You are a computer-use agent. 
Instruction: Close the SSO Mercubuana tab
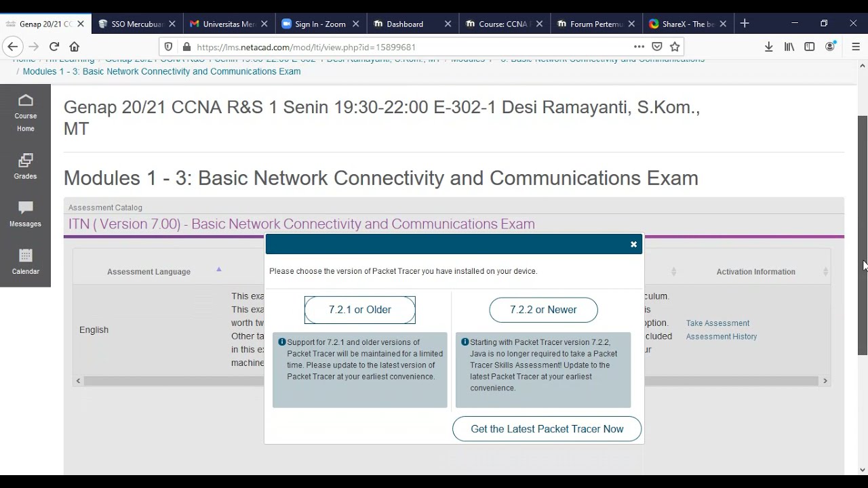[x=172, y=24]
